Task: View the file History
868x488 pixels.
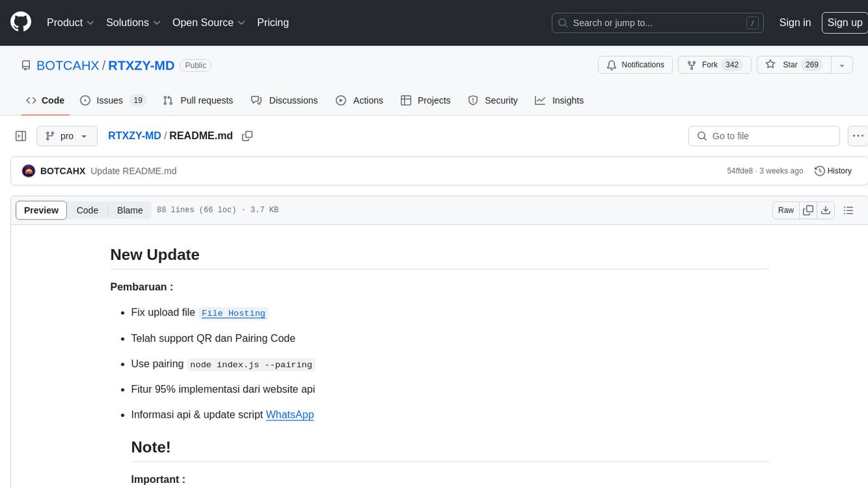Action: 833,171
